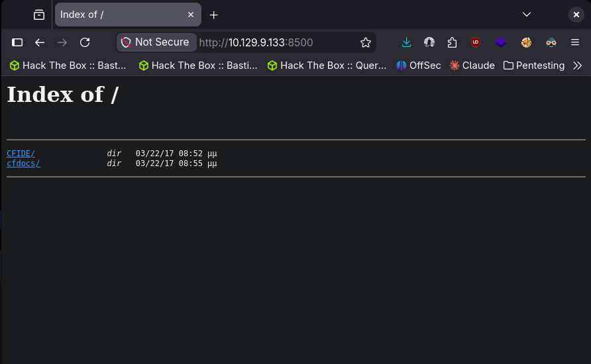Open the hamburger application menu
Screen dimensions: 591x364
tap(574, 42)
